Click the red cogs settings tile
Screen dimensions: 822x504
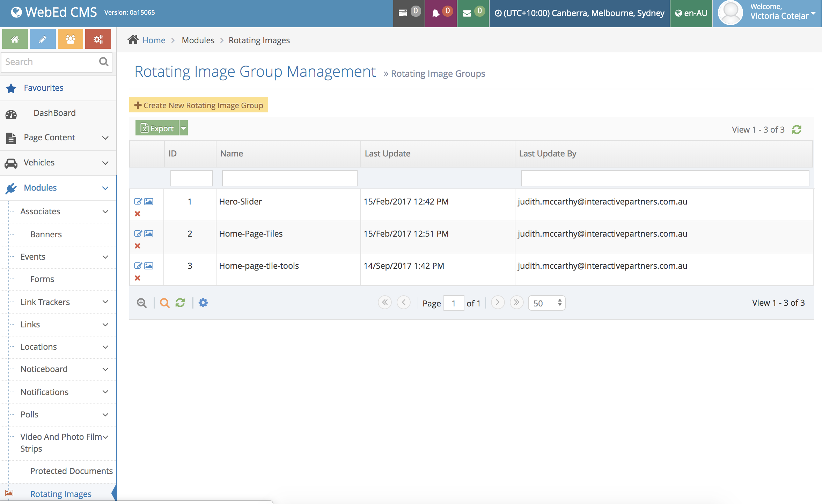click(x=98, y=39)
